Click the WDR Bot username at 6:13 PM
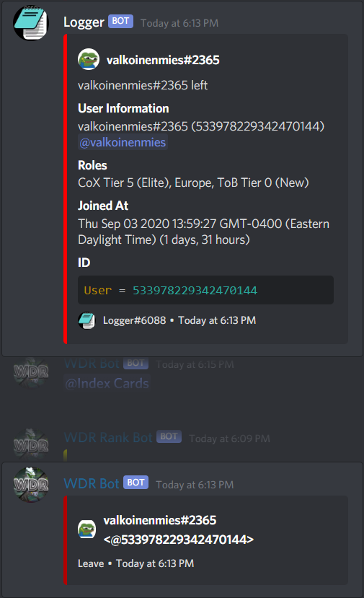 (92, 483)
